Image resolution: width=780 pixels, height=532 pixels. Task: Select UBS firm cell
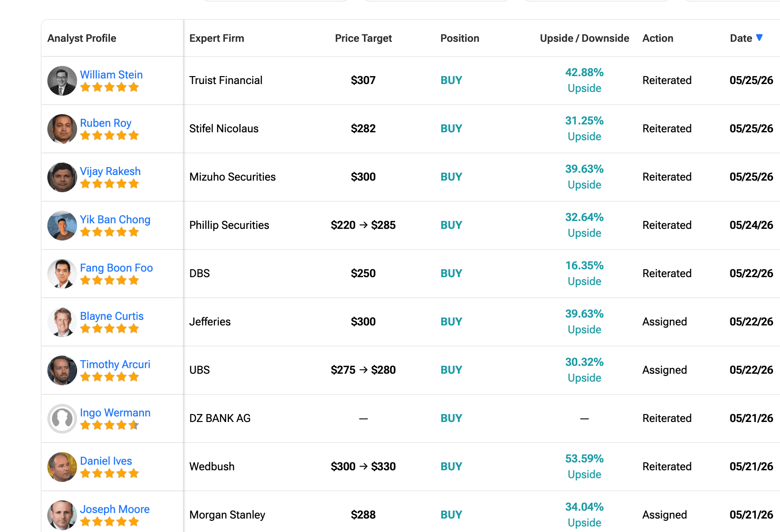coord(200,370)
